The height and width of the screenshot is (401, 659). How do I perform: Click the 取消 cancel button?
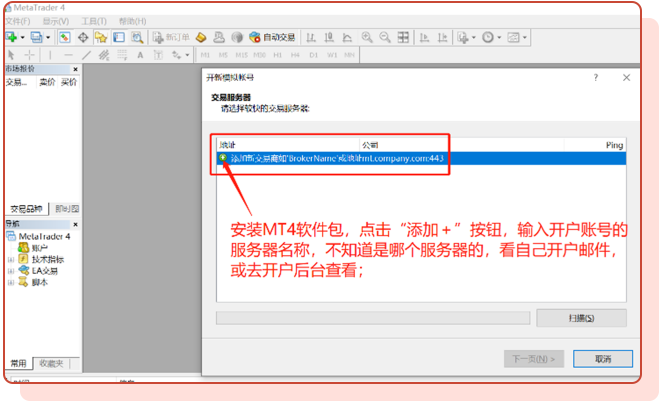pyautogui.click(x=603, y=359)
